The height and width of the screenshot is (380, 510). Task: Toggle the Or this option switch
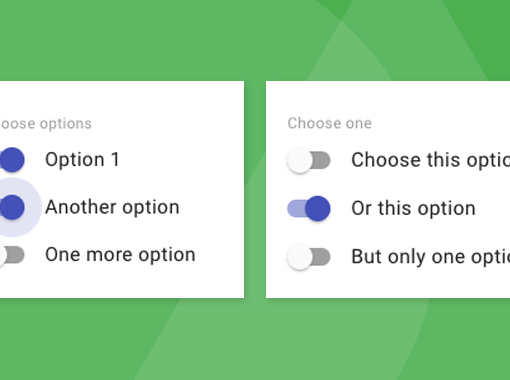pyautogui.click(x=309, y=208)
